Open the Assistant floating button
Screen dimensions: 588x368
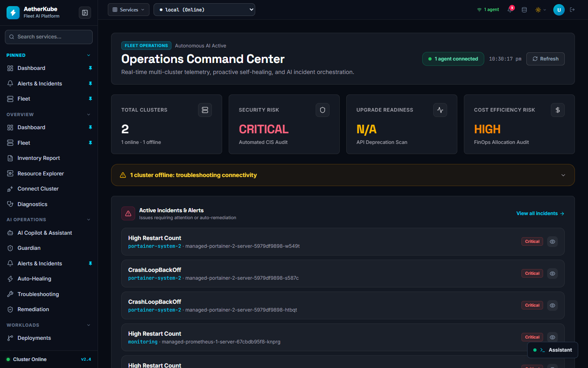[552, 350]
